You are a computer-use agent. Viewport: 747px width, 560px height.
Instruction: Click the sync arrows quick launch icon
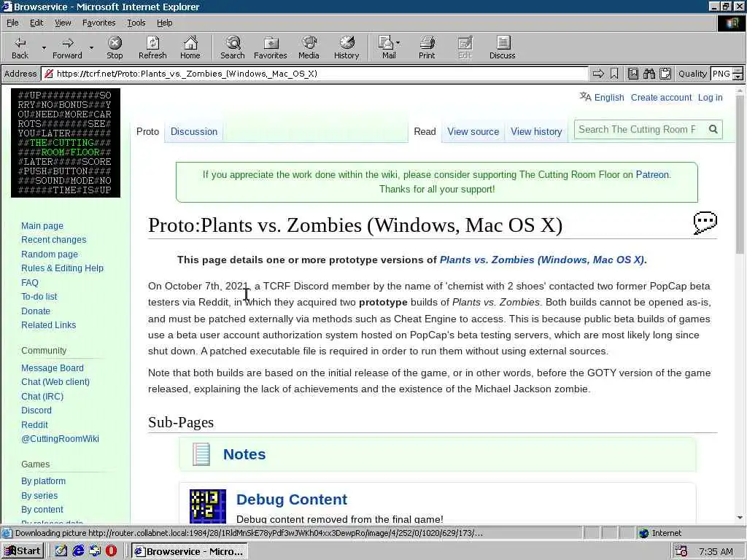click(x=95, y=551)
